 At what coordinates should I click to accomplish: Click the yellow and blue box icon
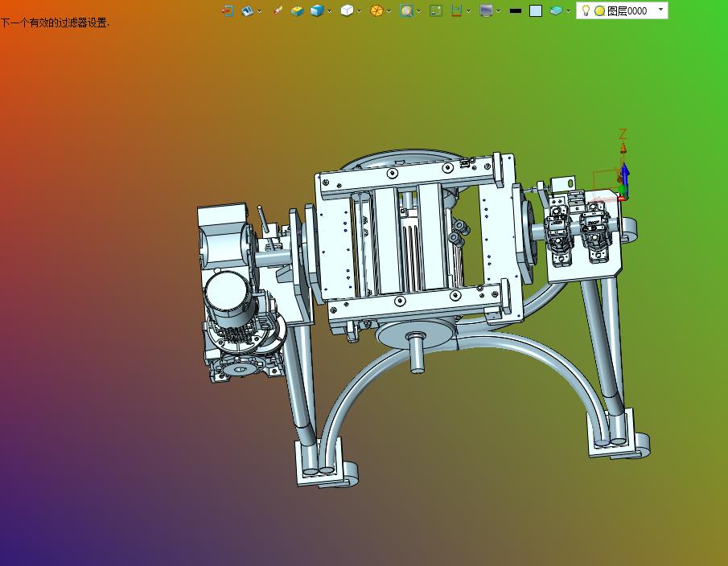(x=298, y=10)
